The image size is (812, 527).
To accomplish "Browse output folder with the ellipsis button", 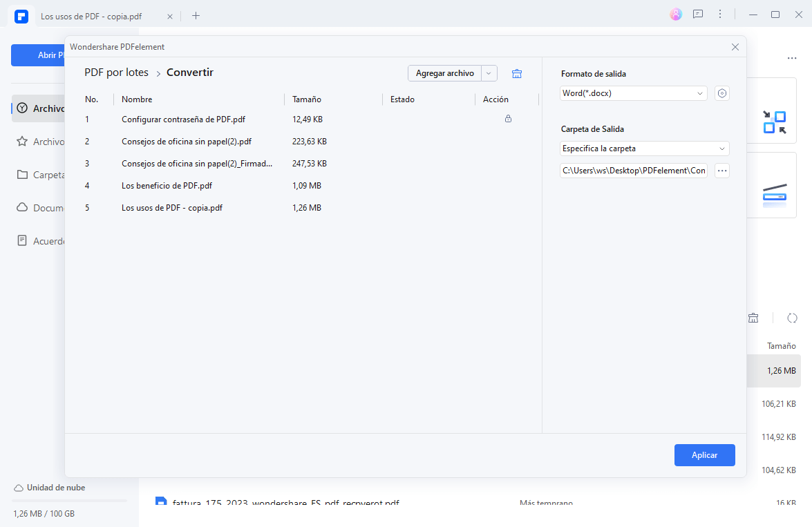I will pos(722,171).
